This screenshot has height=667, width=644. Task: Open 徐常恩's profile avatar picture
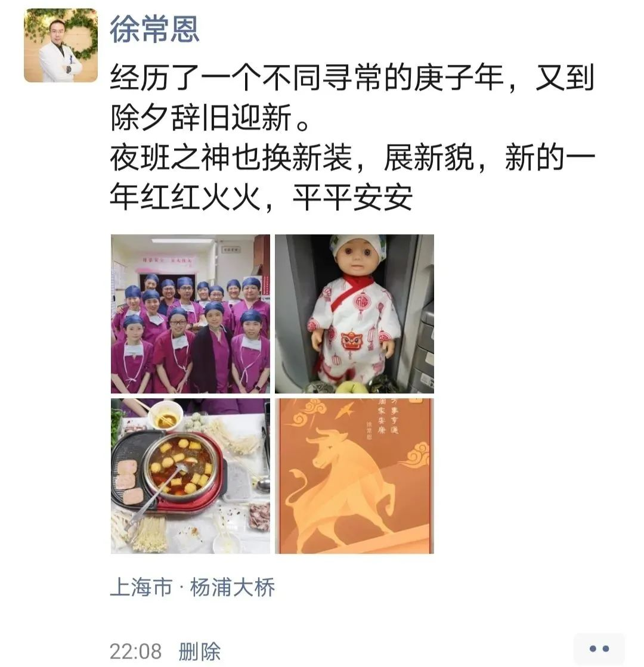click(60, 45)
